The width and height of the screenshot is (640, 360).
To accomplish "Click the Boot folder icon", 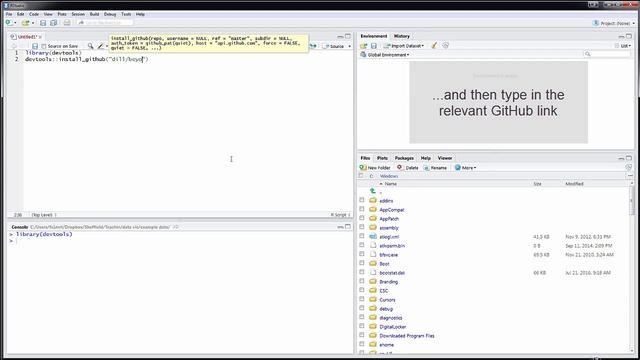I will (x=373, y=264).
